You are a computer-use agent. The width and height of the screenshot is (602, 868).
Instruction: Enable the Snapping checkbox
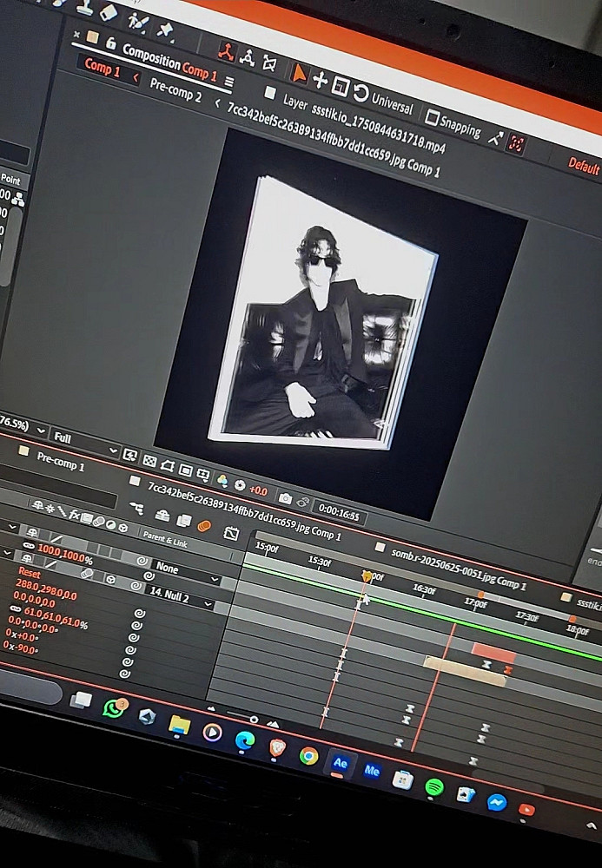coord(431,115)
